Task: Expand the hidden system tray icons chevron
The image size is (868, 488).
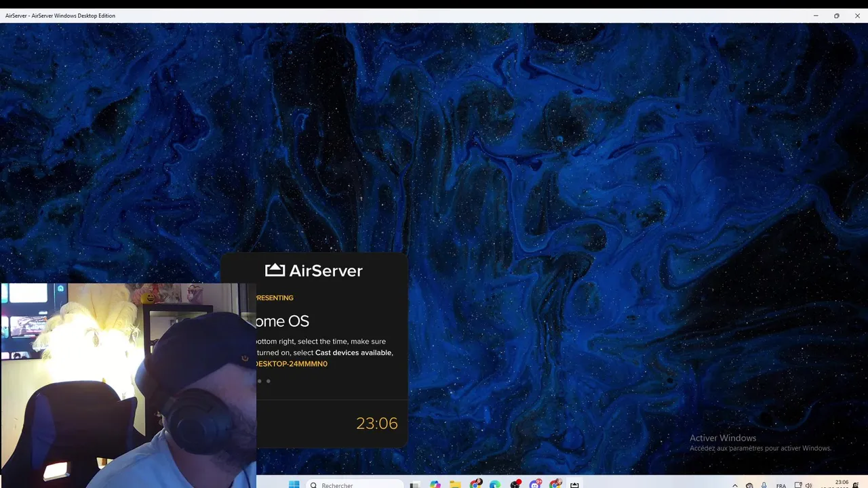Action: pos(735,485)
